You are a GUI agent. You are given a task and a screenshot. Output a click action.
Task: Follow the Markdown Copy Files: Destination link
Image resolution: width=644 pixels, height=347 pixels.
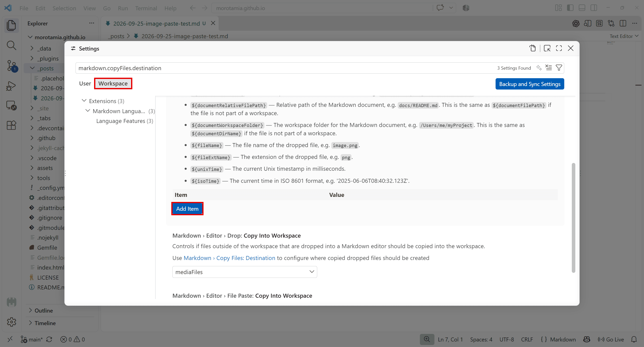click(x=229, y=258)
